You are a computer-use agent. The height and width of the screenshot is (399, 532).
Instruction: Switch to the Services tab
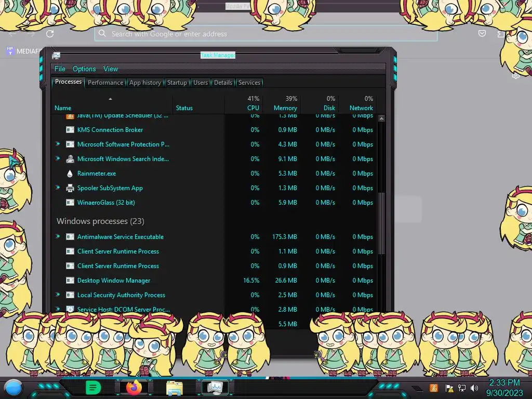coord(249,83)
